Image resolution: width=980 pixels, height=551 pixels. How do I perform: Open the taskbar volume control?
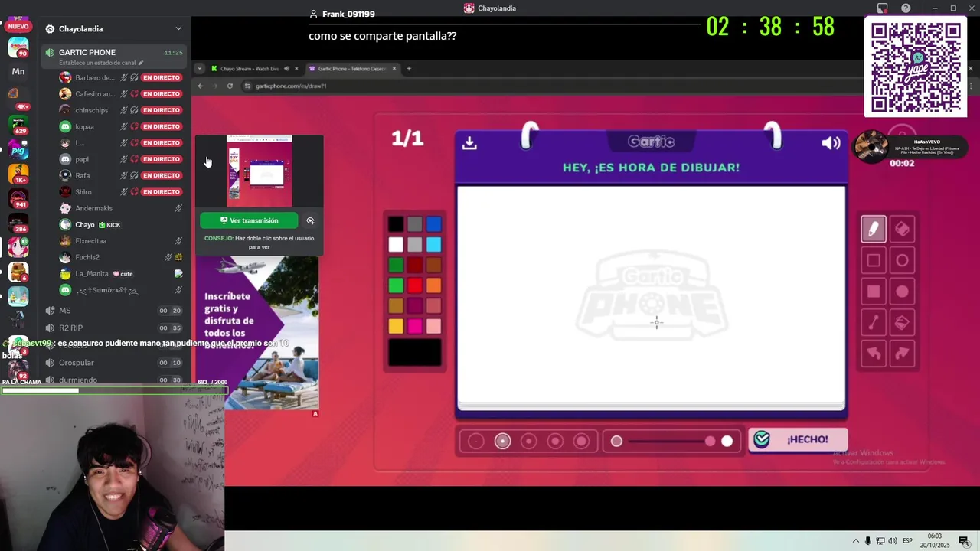coord(893,541)
